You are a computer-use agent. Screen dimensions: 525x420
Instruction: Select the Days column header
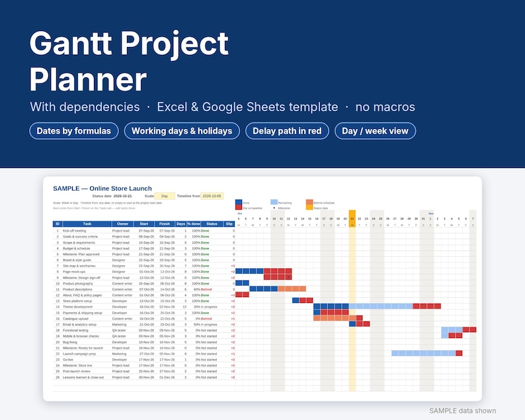tap(181, 224)
